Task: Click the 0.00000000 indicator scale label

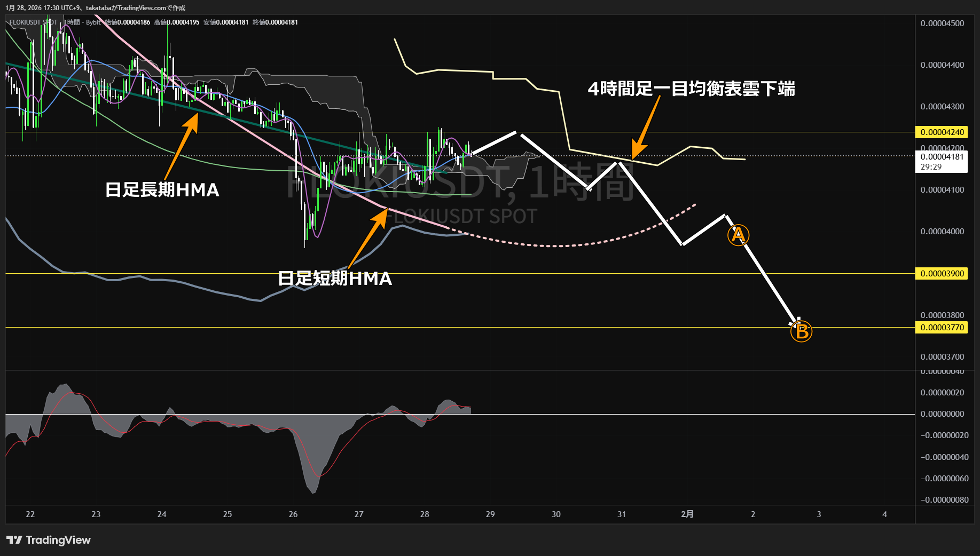Action: point(942,414)
